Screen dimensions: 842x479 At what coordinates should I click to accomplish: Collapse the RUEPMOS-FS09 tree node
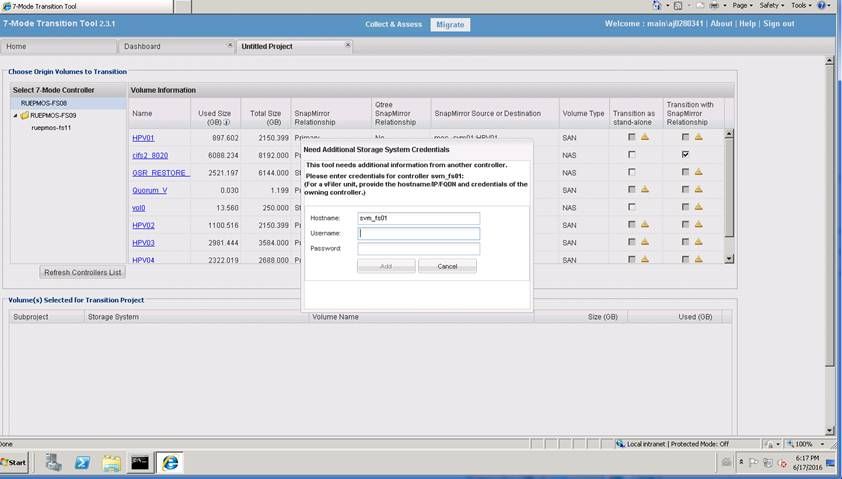point(15,115)
